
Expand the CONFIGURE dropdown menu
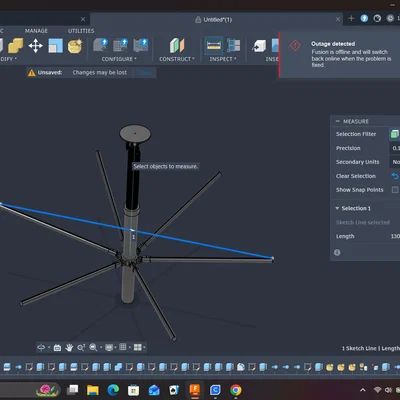tap(119, 59)
